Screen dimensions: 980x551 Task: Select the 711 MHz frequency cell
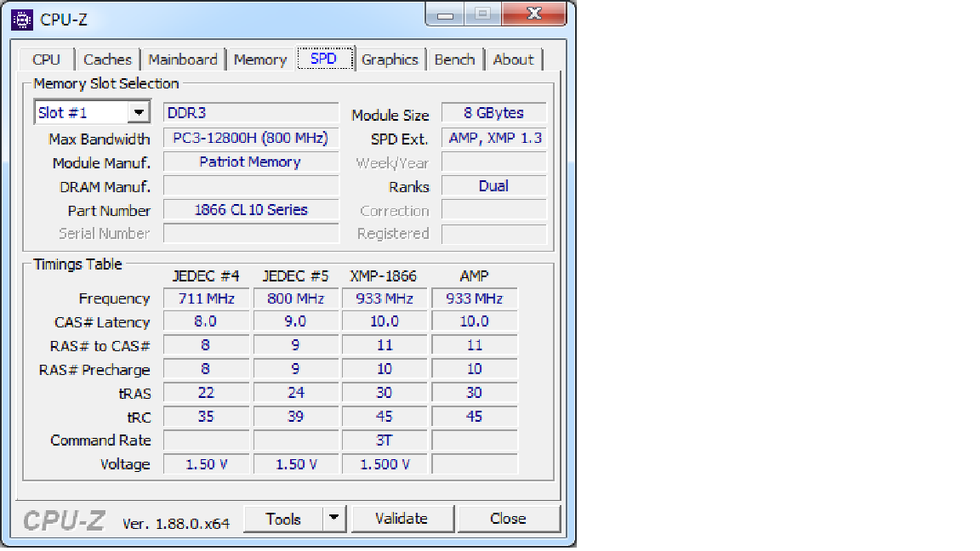206,298
